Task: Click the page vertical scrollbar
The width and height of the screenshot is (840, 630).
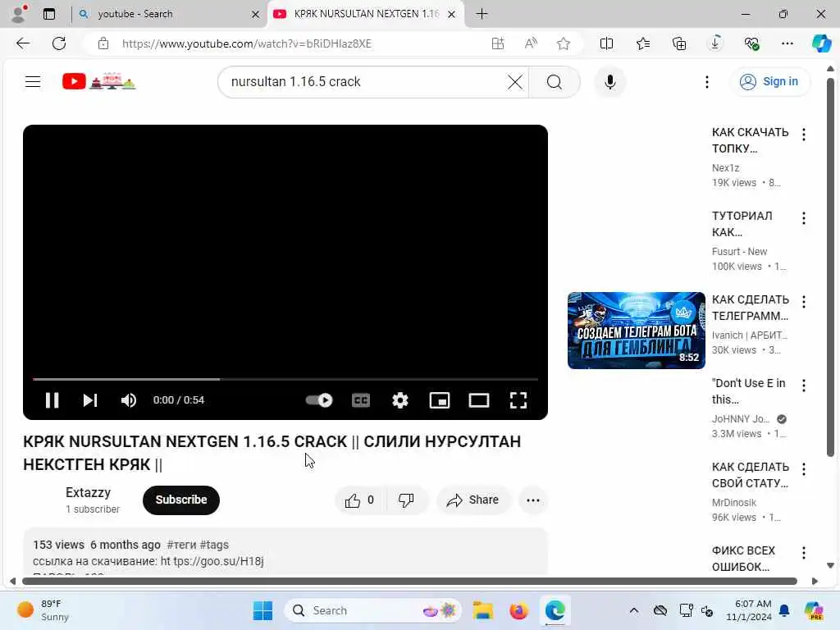Action: click(x=830, y=268)
